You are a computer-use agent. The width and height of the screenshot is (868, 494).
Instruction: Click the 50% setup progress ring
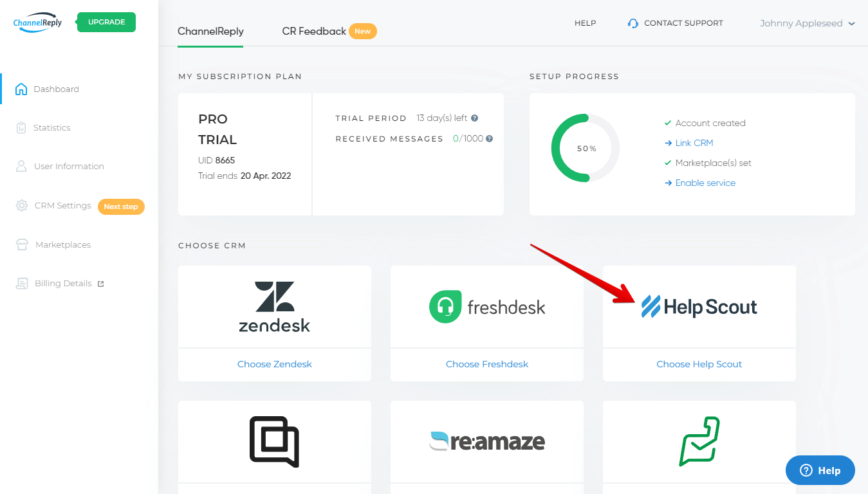(586, 149)
